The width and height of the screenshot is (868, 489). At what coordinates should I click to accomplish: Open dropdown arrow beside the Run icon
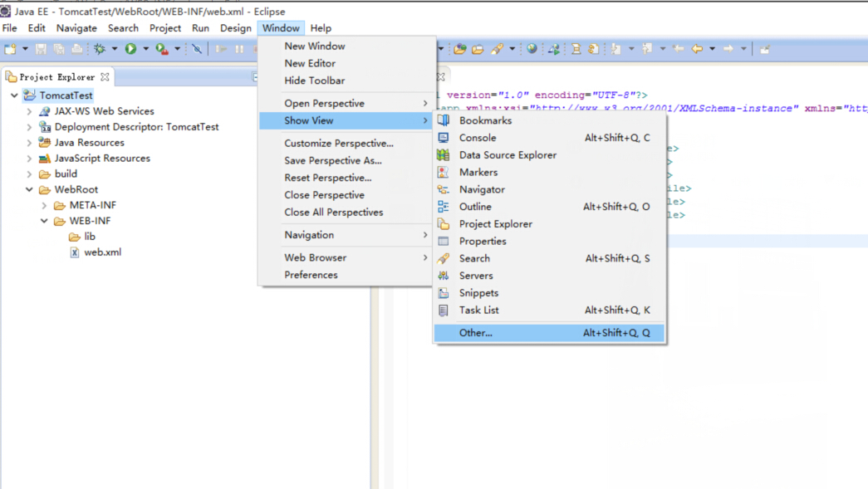pos(145,49)
